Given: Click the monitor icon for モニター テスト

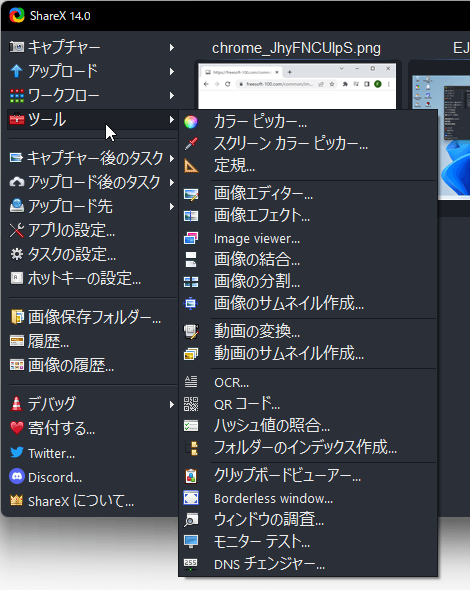Looking at the screenshot, I should pyautogui.click(x=191, y=541).
